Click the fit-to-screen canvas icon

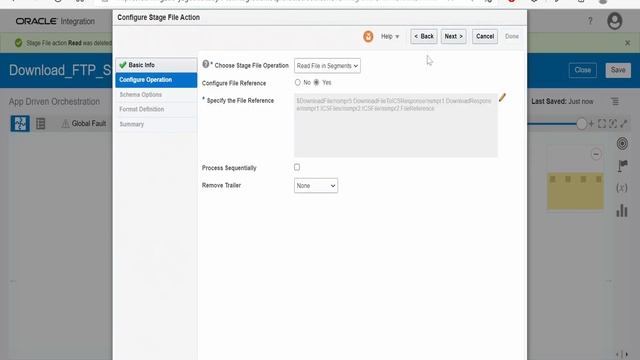pyautogui.click(x=602, y=124)
